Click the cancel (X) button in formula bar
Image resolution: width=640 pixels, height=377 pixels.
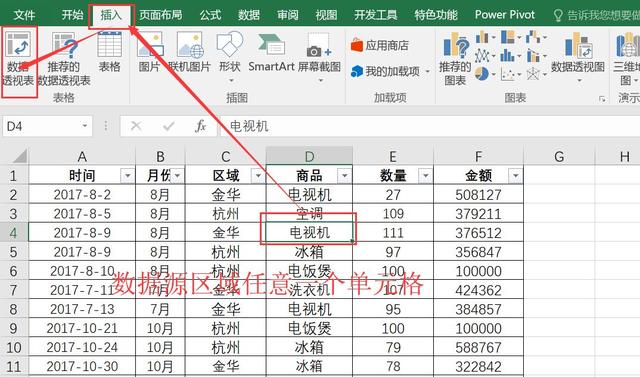coord(136,126)
